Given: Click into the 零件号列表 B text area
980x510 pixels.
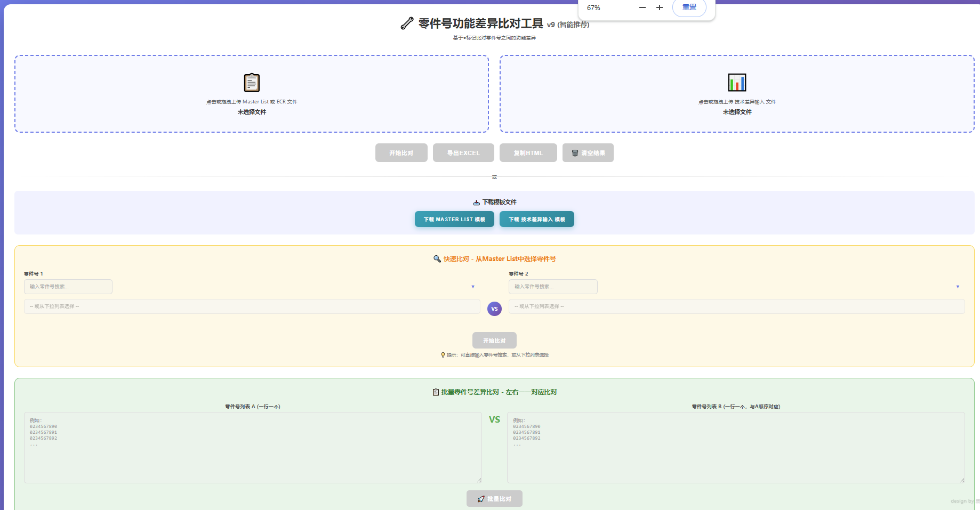Looking at the screenshot, I should [736, 448].
